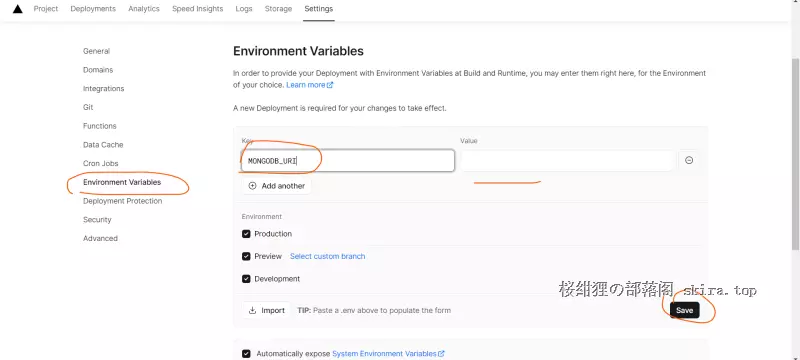Open Deployment Protection settings section
This screenshot has height=360, width=800.
(x=122, y=201)
